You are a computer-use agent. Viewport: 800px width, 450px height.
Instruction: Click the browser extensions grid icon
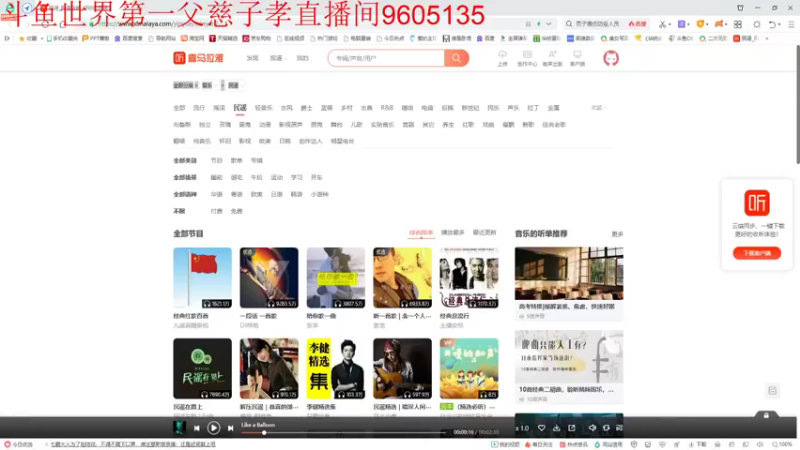(x=738, y=24)
